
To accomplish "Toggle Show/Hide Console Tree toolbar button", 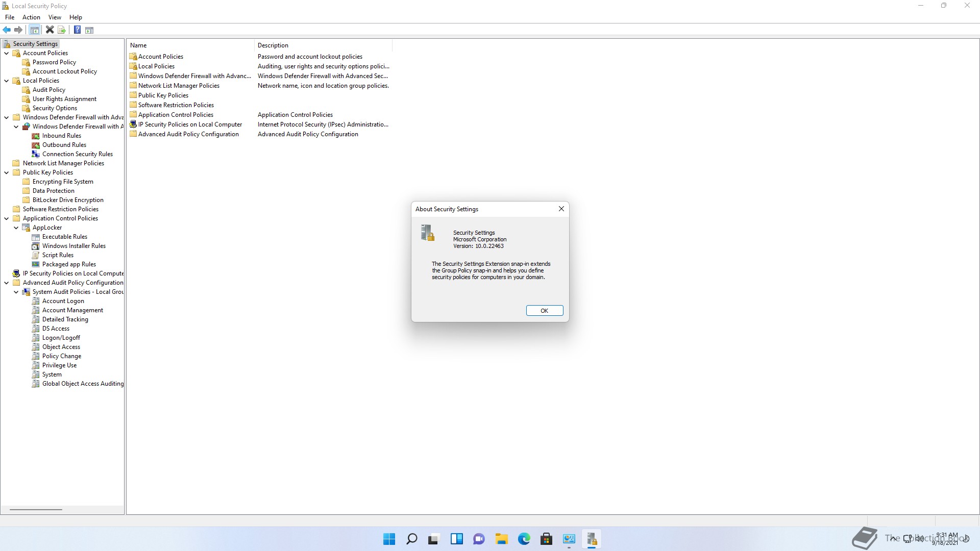I will pyautogui.click(x=34, y=30).
